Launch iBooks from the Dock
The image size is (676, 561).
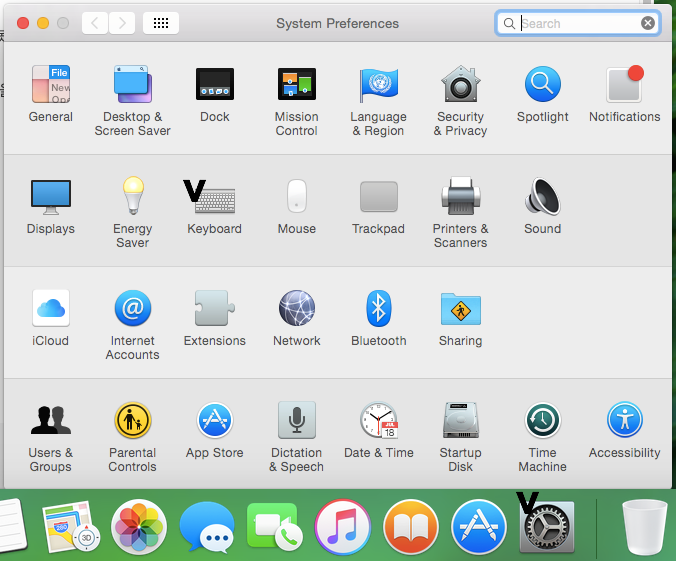pos(411,527)
